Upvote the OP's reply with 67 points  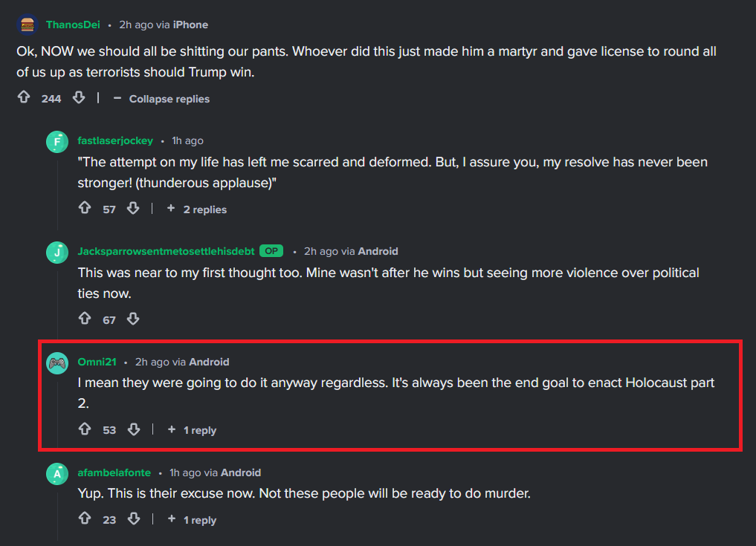tap(85, 319)
